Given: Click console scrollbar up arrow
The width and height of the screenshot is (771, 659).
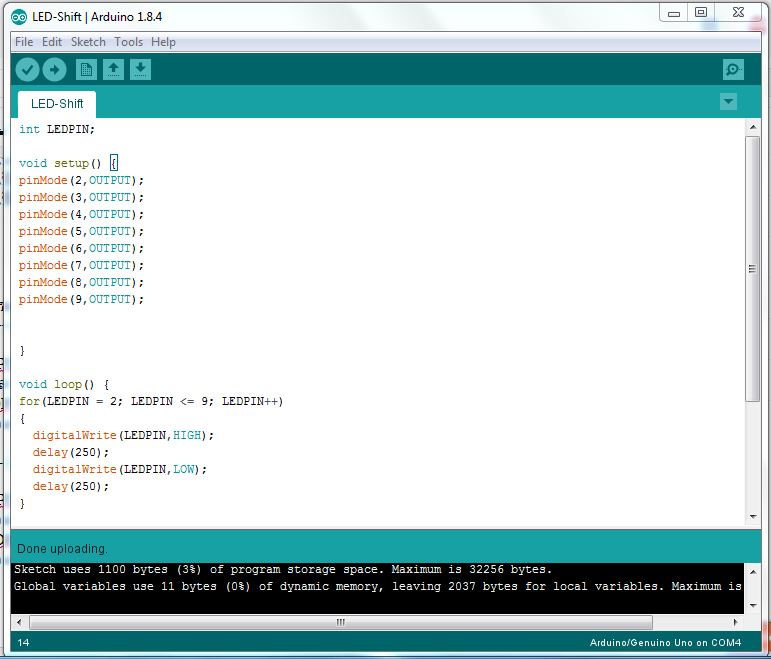Looking at the screenshot, I should tap(753, 571).
